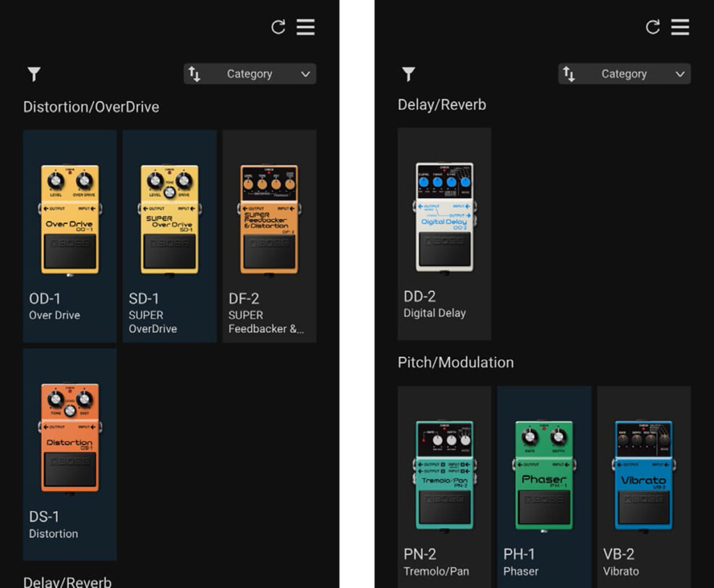714x588 pixels.
Task: Click the refresh icon in the right panel
Action: 653,27
